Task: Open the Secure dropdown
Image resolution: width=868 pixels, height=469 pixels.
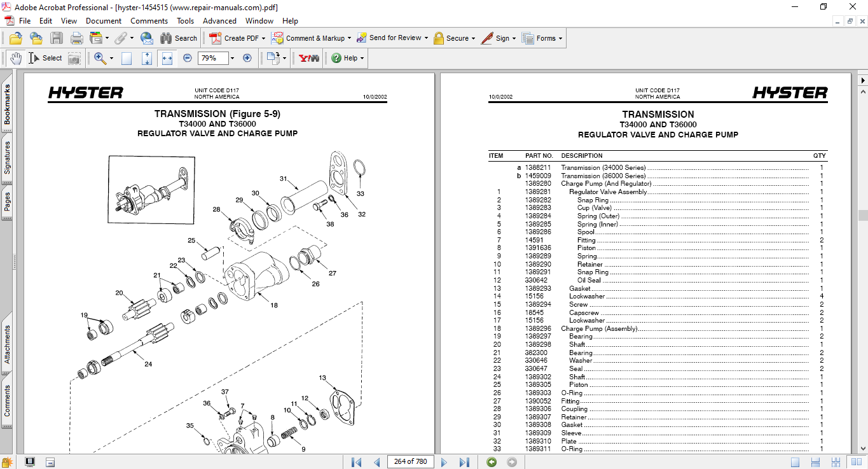Action: [455, 38]
